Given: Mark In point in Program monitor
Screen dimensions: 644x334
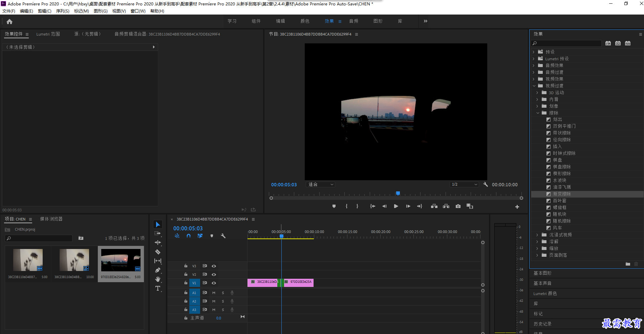Looking at the screenshot, I should tap(346, 206).
